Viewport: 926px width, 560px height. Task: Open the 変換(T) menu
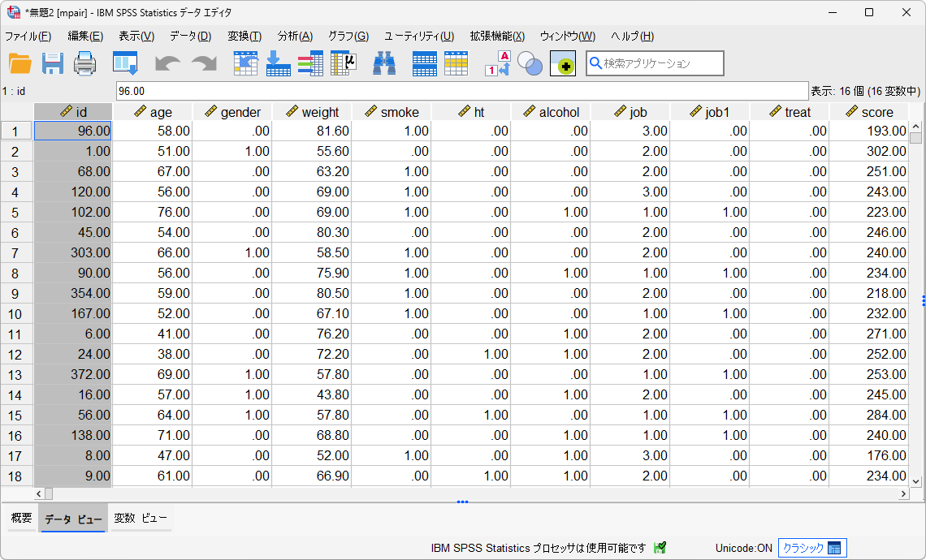click(244, 36)
